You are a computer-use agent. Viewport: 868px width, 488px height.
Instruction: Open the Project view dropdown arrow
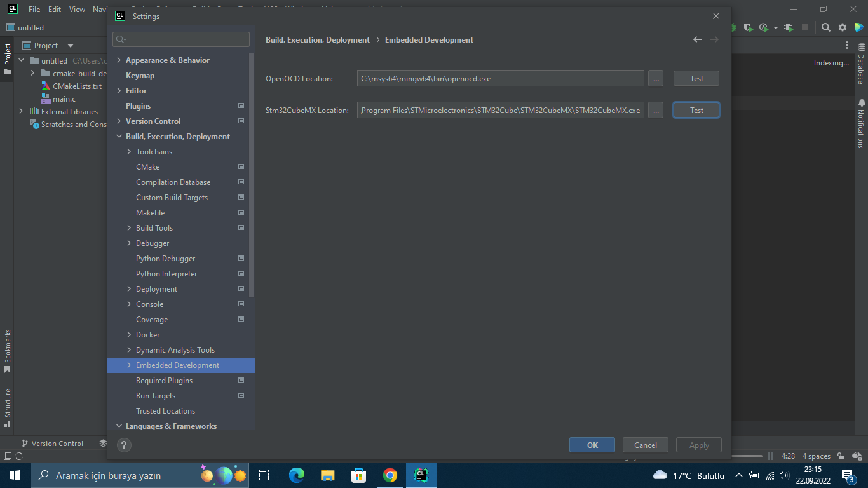coord(71,46)
